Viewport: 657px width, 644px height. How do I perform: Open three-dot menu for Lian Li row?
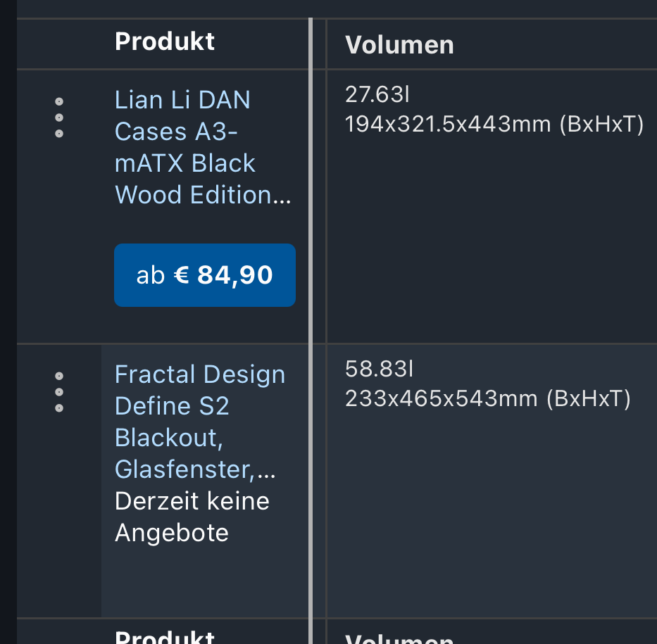[x=59, y=118]
